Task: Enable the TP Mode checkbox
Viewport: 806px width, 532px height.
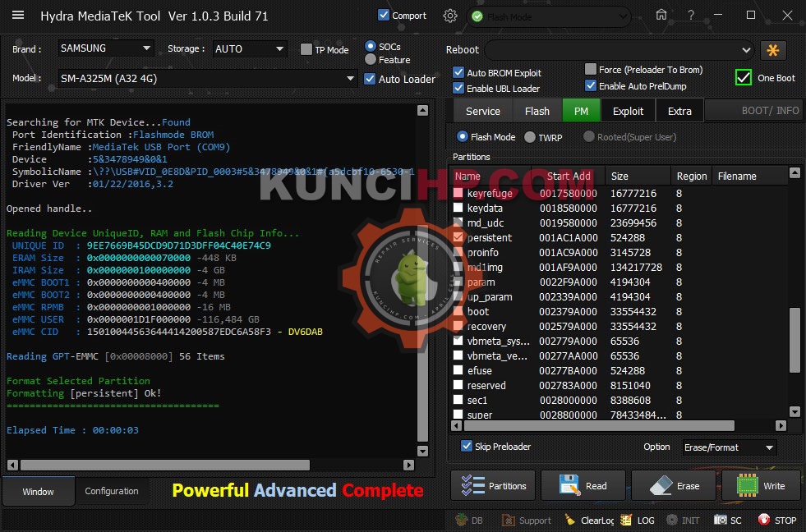Action: (x=306, y=49)
